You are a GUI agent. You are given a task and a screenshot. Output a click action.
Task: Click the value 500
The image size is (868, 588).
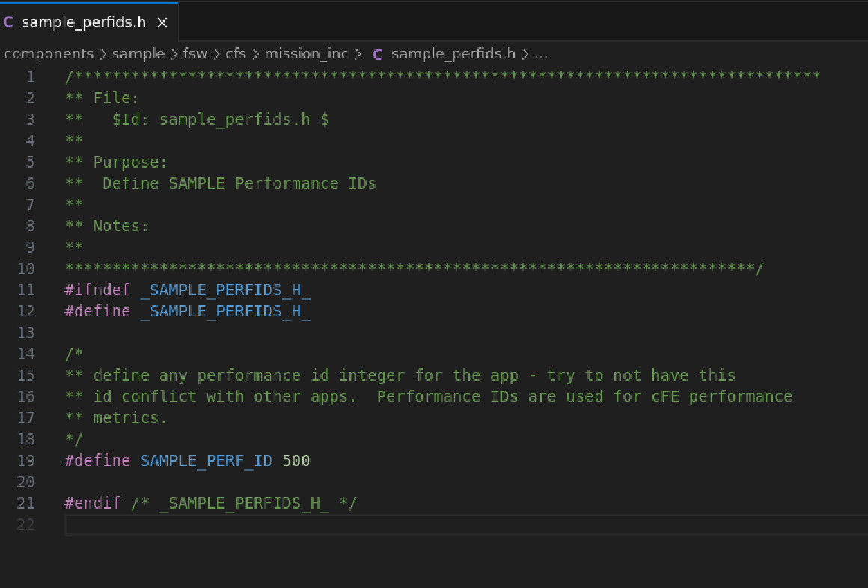(x=296, y=460)
